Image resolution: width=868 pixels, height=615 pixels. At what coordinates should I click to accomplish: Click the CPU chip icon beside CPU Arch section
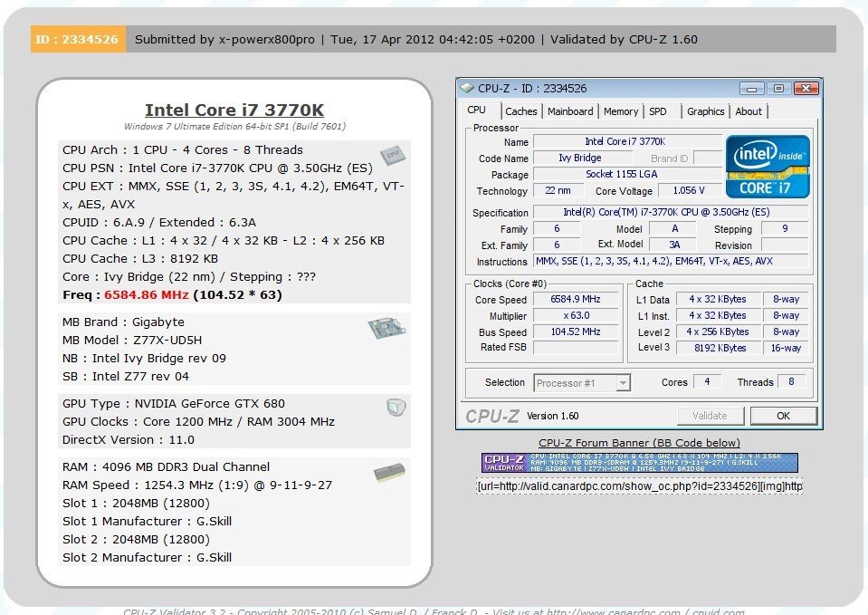[x=394, y=156]
